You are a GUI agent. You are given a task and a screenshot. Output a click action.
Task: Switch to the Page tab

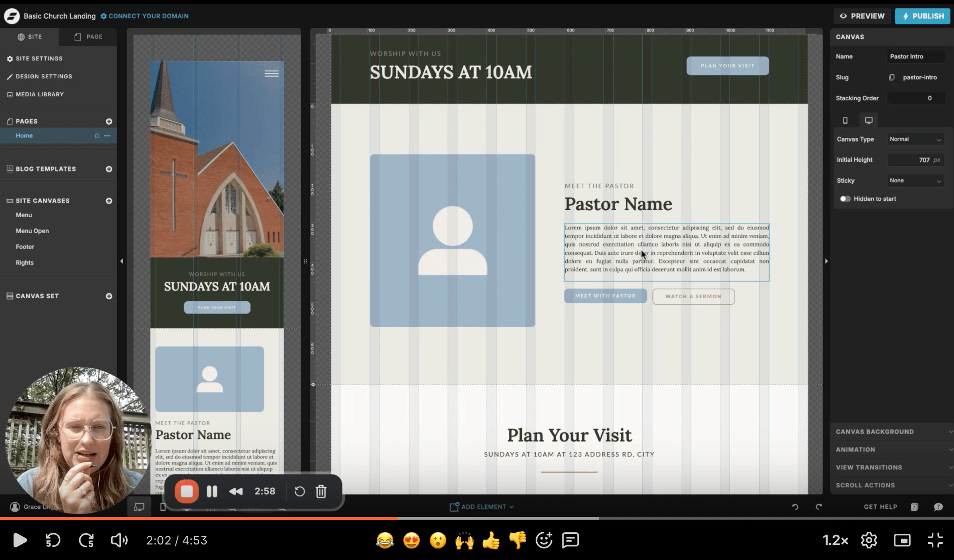click(x=88, y=37)
